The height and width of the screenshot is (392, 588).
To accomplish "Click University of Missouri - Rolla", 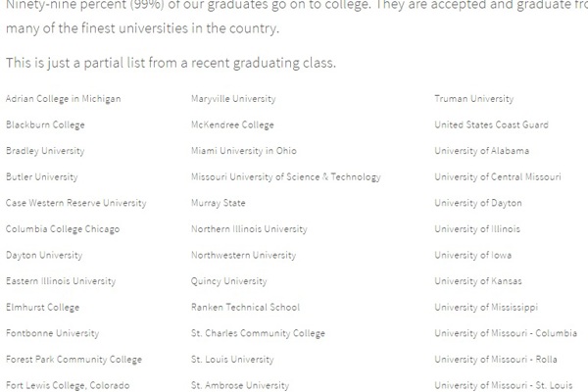I will point(496,360).
